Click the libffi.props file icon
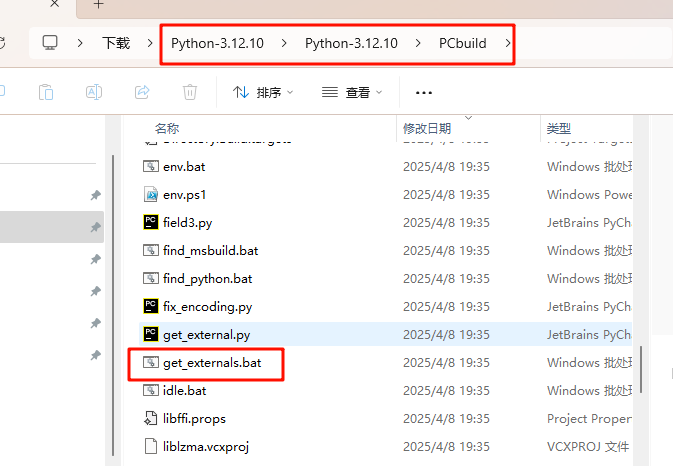 pyautogui.click(x=151, y=418)
